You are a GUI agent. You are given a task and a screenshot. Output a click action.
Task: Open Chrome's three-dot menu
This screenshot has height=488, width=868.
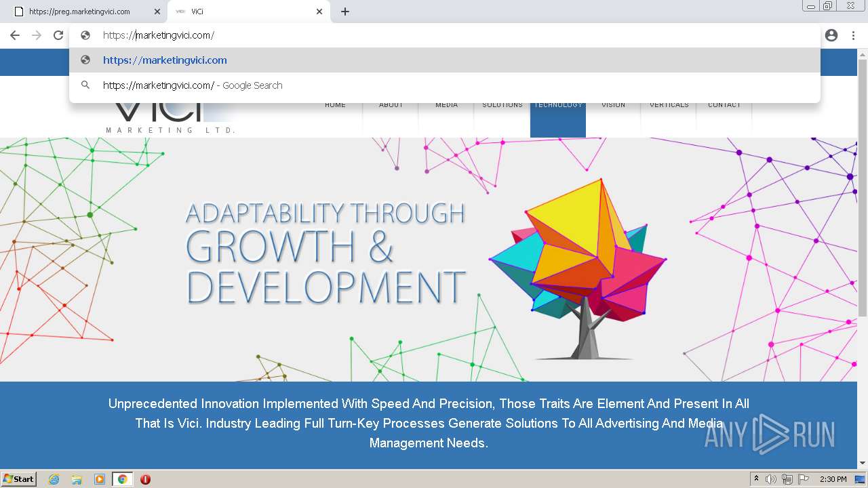point(853,35)
